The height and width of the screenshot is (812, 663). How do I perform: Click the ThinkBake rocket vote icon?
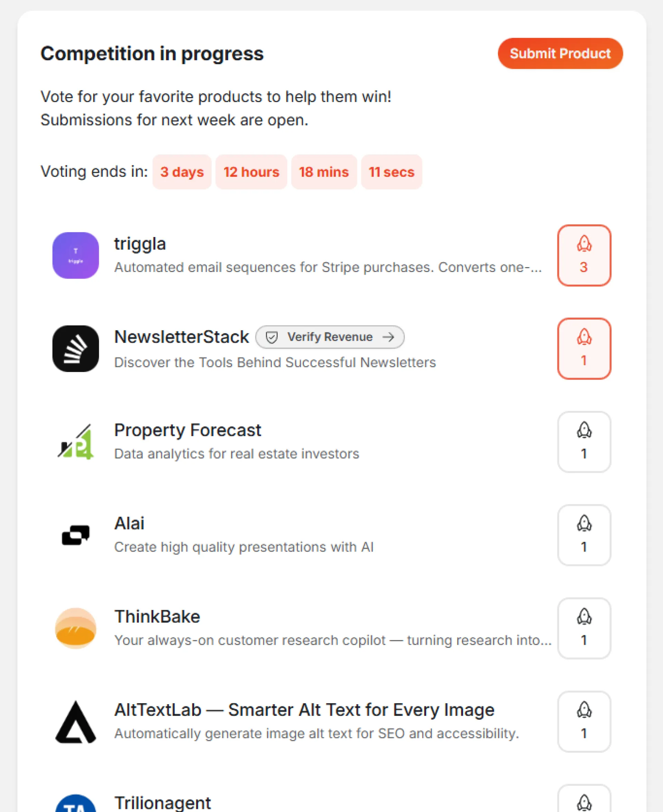click(584, 628)
